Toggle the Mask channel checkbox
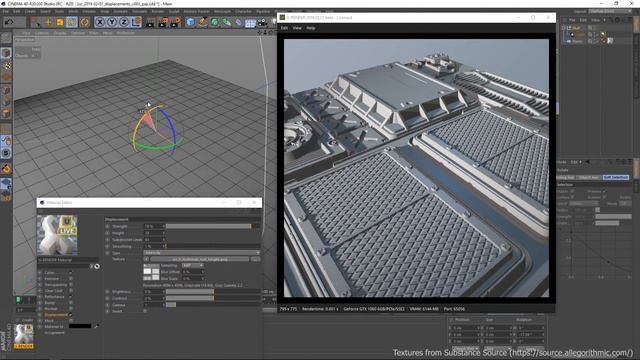 71,321
